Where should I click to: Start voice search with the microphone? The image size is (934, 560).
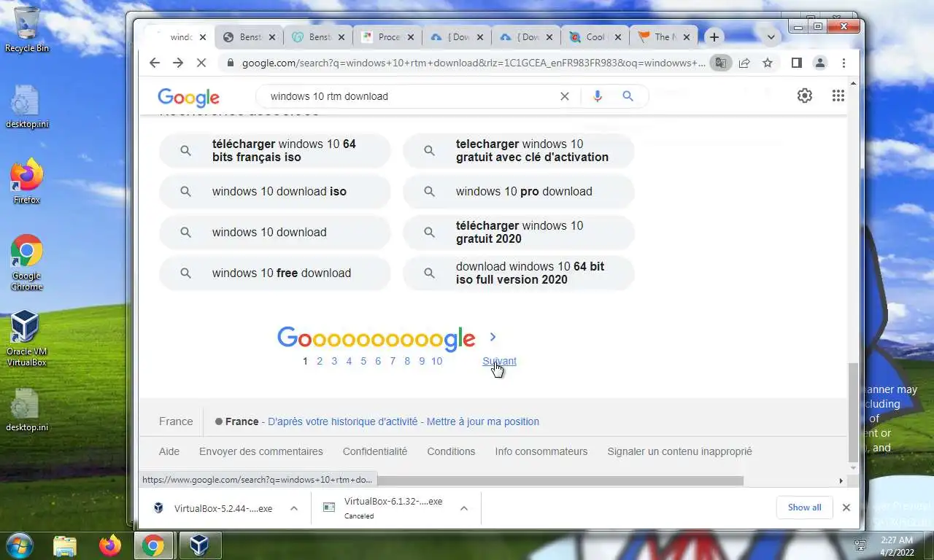coord(598,96)
